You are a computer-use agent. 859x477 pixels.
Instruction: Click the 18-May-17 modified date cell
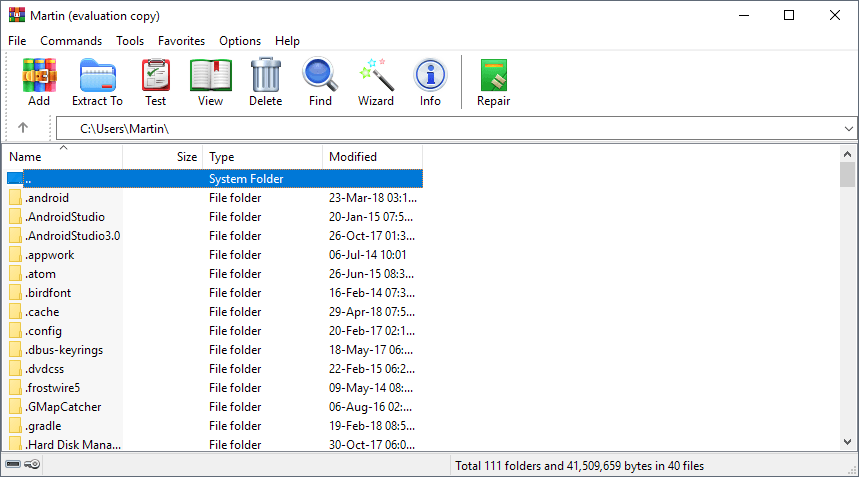371,350
